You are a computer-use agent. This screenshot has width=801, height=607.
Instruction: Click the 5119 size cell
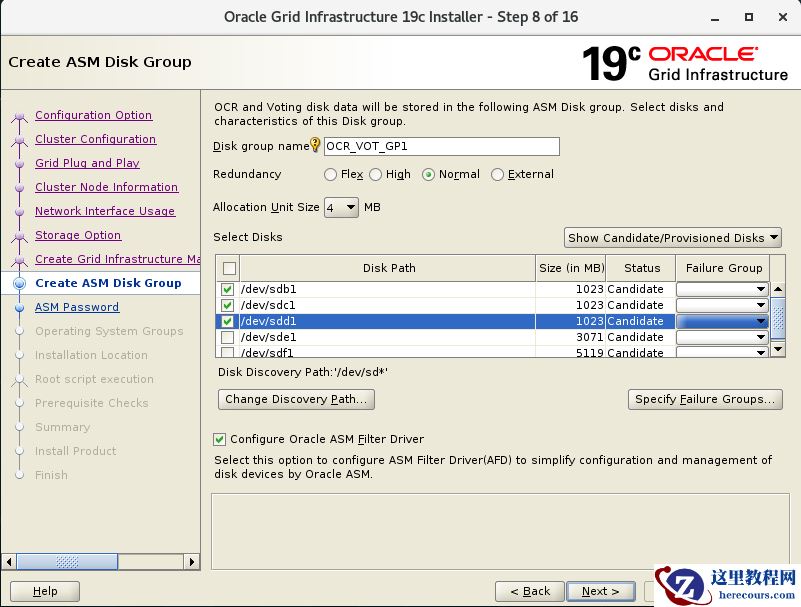571,352
